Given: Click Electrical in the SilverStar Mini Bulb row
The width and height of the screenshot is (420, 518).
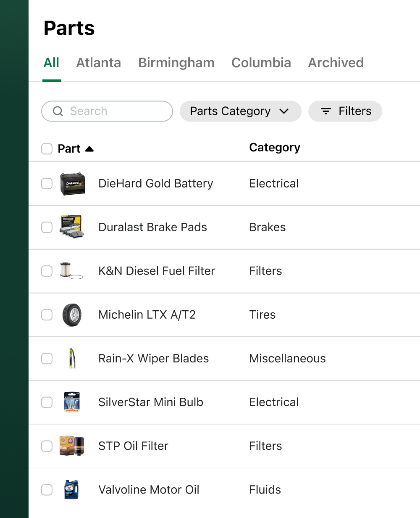Looking at the screenshot, I should click(274, 402).
